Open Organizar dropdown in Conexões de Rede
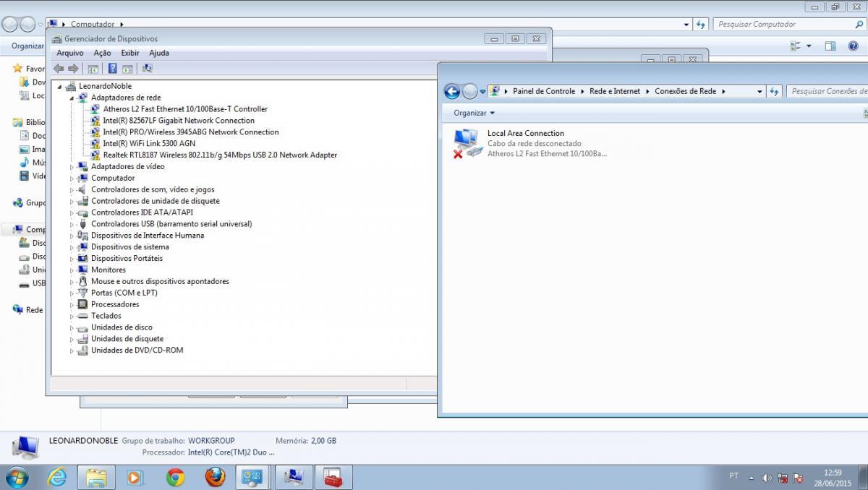This screenshot has width=868, height=490. tap(474, 113)
